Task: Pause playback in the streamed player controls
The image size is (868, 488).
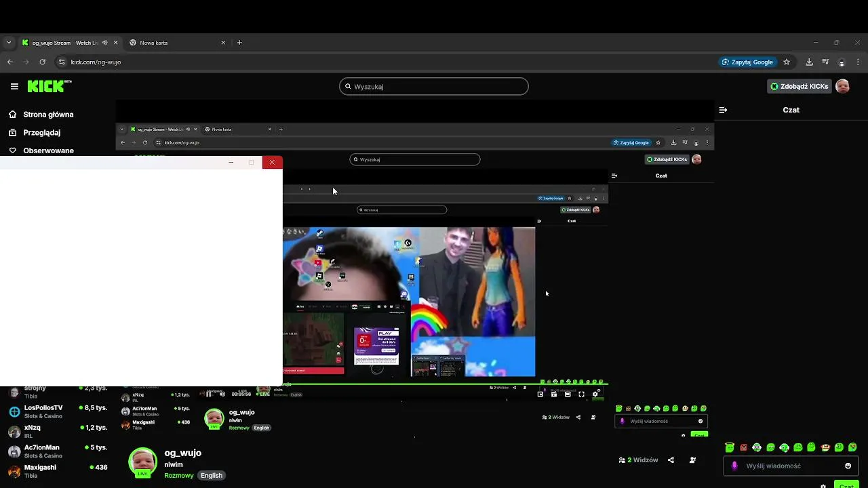Action: point(209,394)
